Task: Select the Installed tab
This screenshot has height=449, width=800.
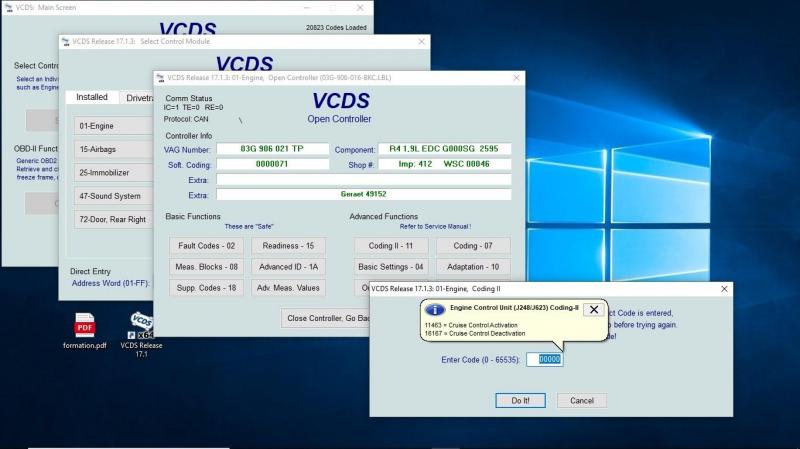Action: pos(92,97)
